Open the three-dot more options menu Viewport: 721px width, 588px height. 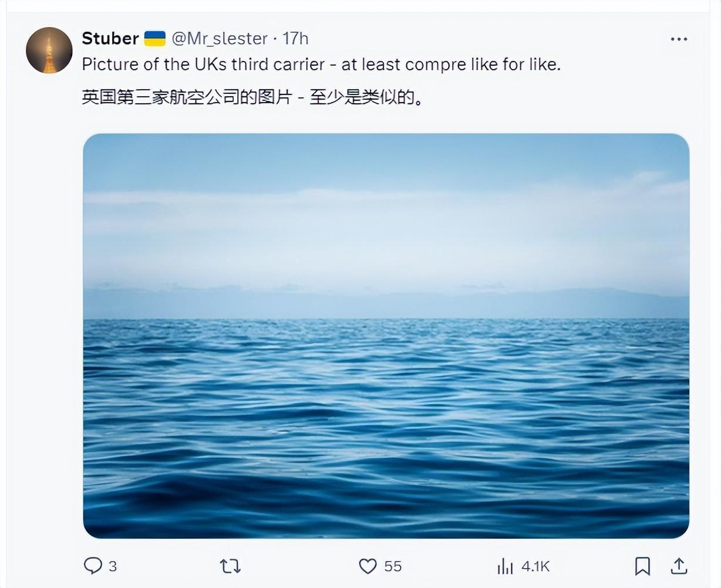click(x=679, y=39)
